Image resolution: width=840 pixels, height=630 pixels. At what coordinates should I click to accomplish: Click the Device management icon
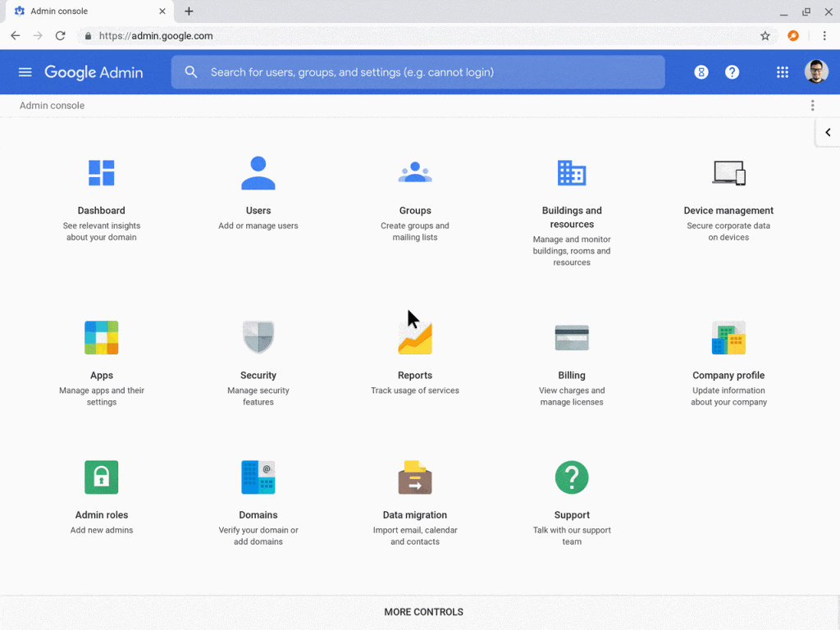pos(728,173)
